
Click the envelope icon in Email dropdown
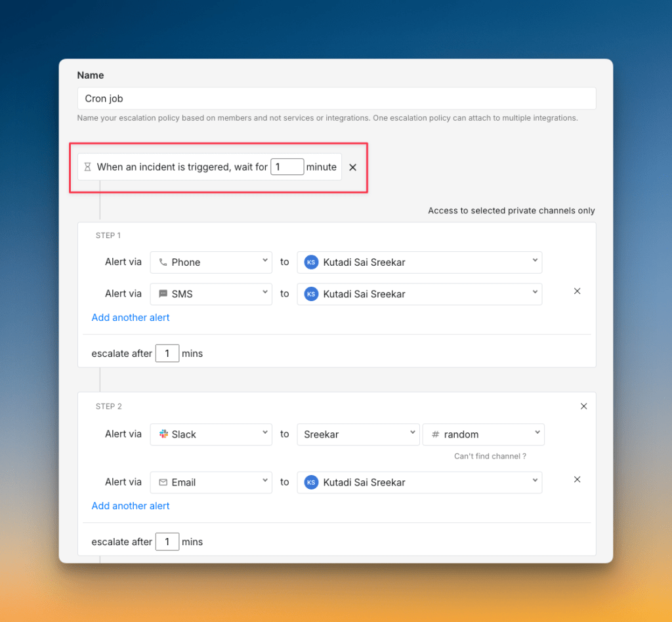pos(163,482)
